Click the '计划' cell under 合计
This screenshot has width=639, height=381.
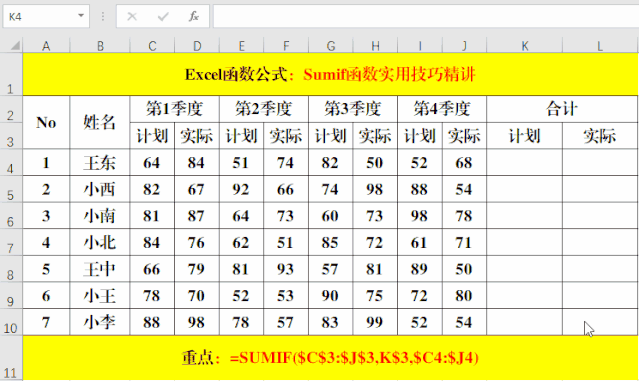pos(524,135)
